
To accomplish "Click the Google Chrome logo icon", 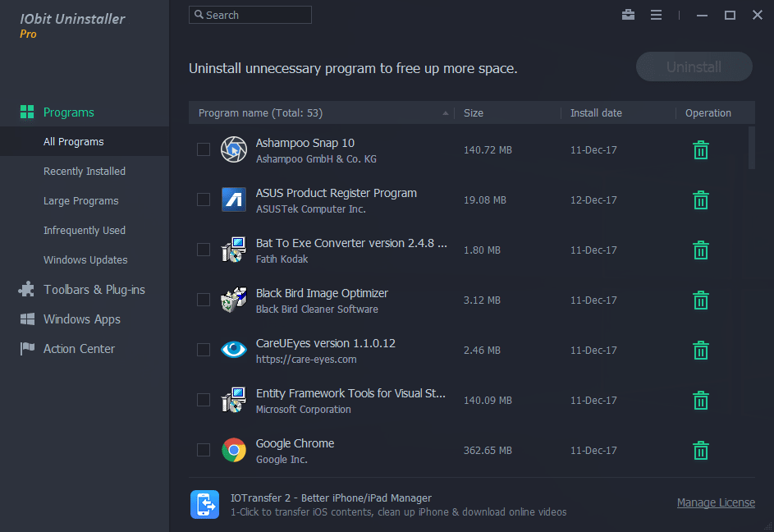I will click(x=233, y=450).
